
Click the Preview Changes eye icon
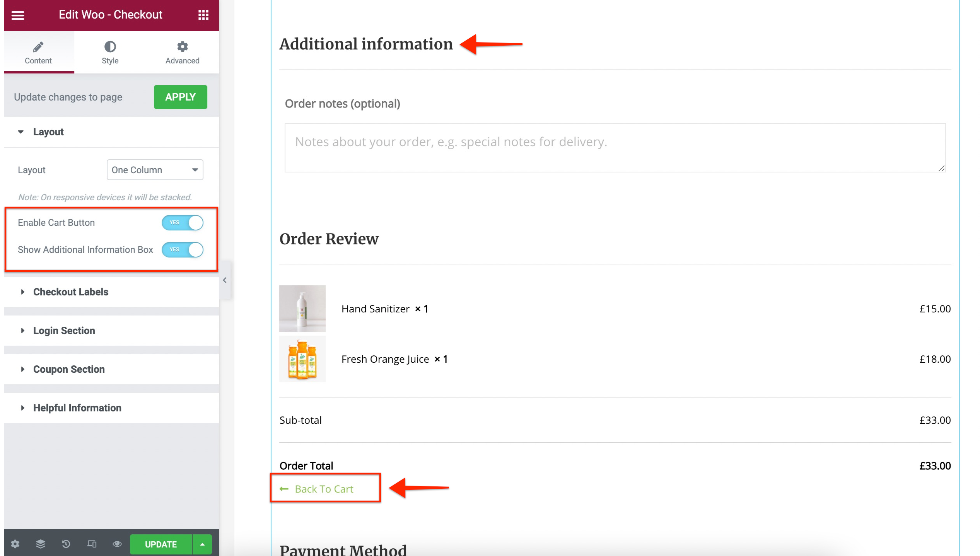tap(117, 544)
